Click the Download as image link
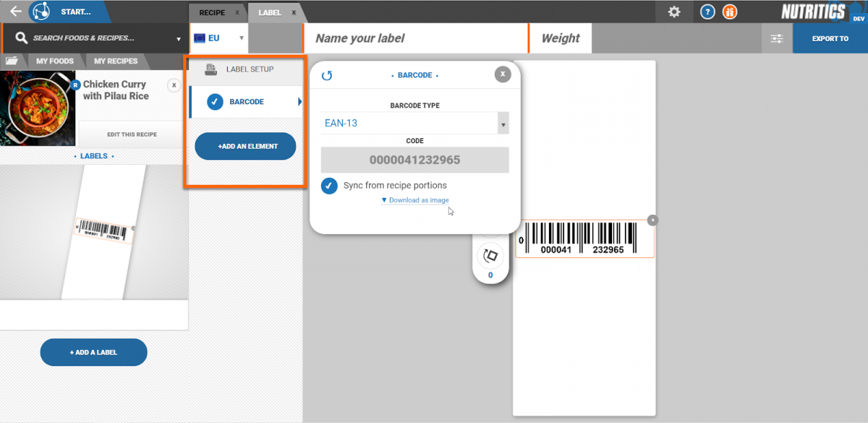Screen dimensions: 868x423 pyautogui.click(x=415, y=200)
